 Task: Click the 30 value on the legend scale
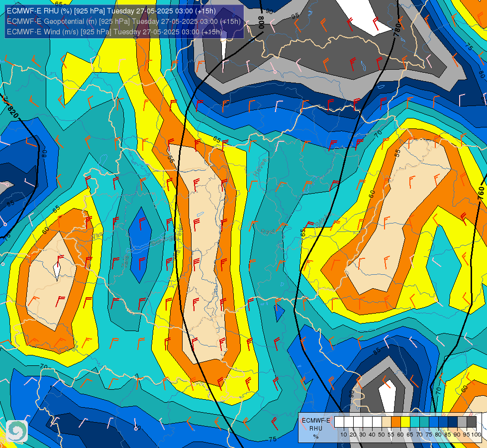click(x=363, y=435)
